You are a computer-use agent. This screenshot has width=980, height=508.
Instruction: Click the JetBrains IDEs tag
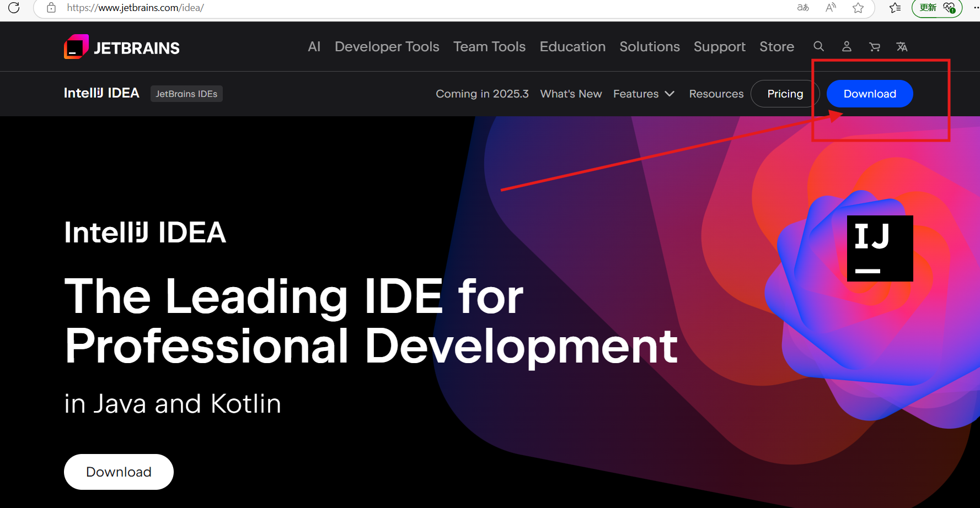point(186,94)
